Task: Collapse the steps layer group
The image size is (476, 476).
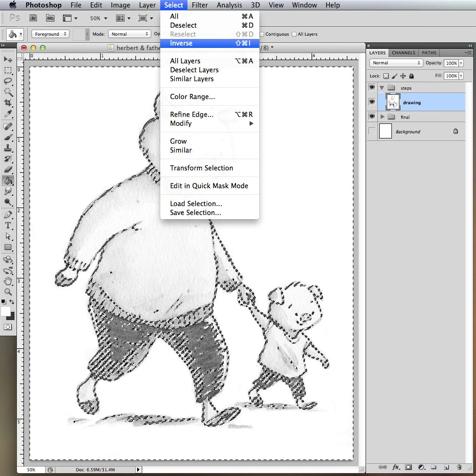Action: click(382, 88)
